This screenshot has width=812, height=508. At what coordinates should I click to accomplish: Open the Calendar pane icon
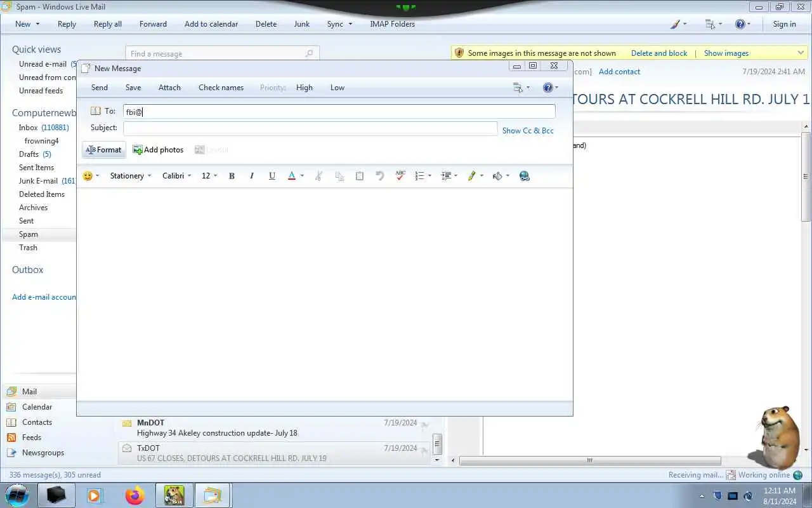[x=11, y=407]
